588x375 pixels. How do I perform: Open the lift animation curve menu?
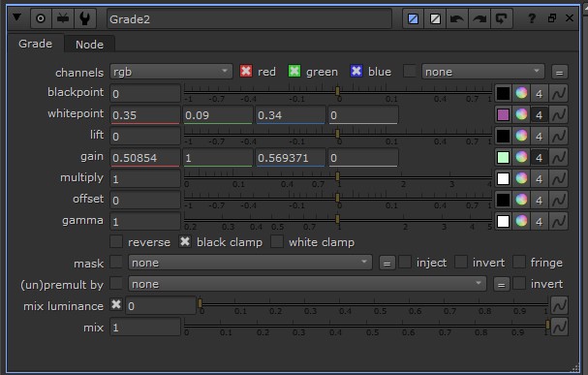[559, 136]
